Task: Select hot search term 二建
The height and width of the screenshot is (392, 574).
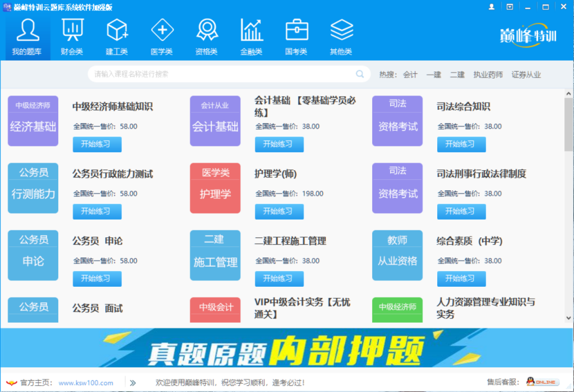Action: pos(457,74)
